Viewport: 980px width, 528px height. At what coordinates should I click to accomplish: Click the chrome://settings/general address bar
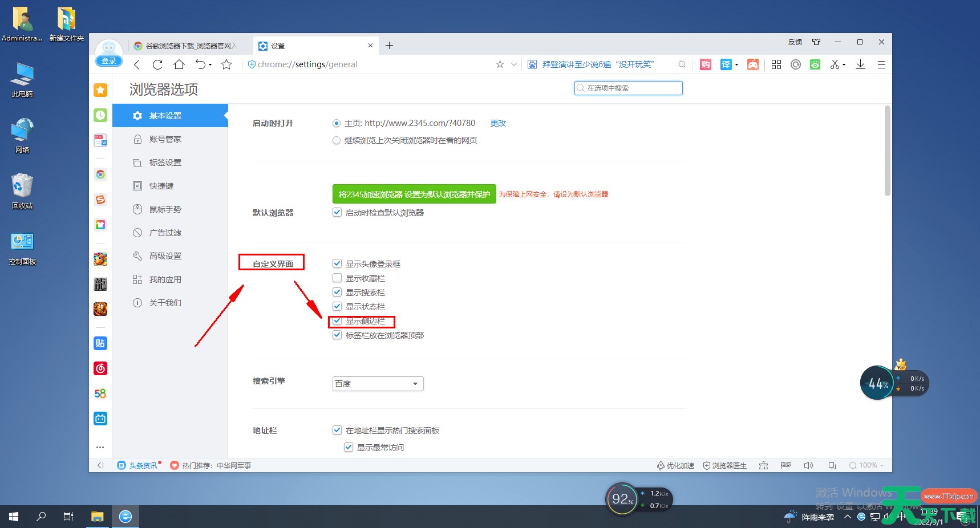[x=371, y=64]
